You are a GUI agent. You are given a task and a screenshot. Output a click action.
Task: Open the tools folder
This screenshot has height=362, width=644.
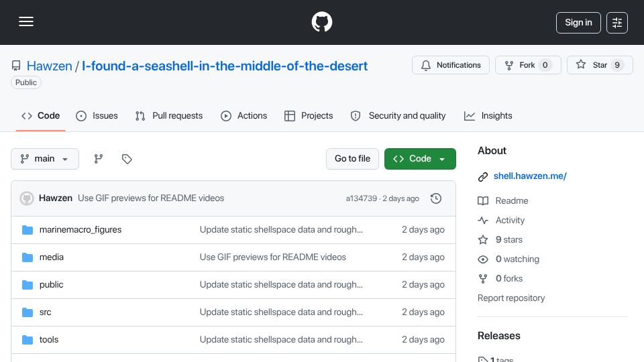49,340
